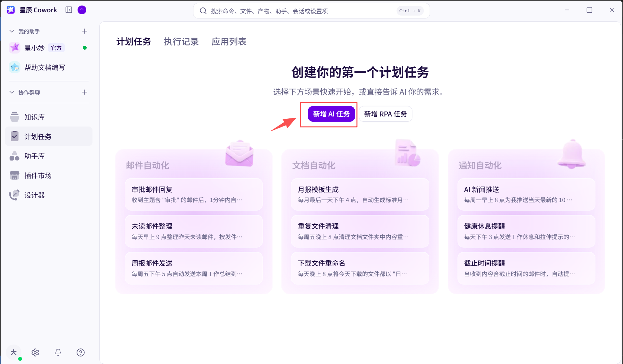Choose the 未读邮件整理 template card

click(194, 231)
